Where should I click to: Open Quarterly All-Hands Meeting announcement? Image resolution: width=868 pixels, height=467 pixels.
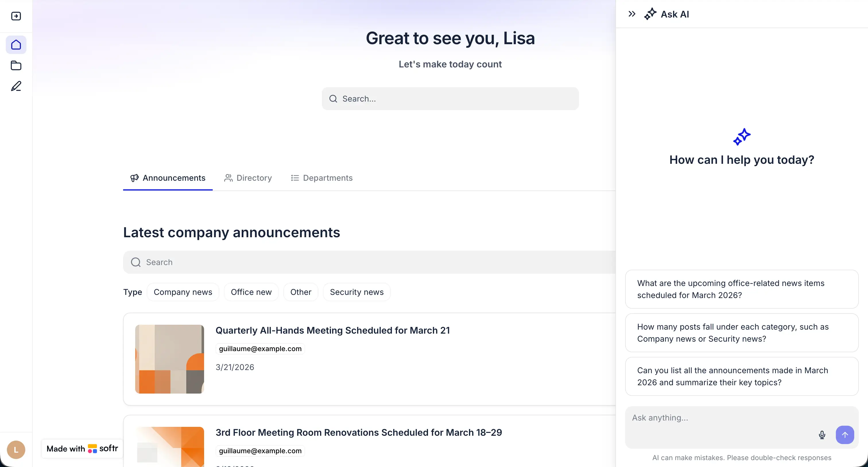pyautogui.click(x=333, y=330)
